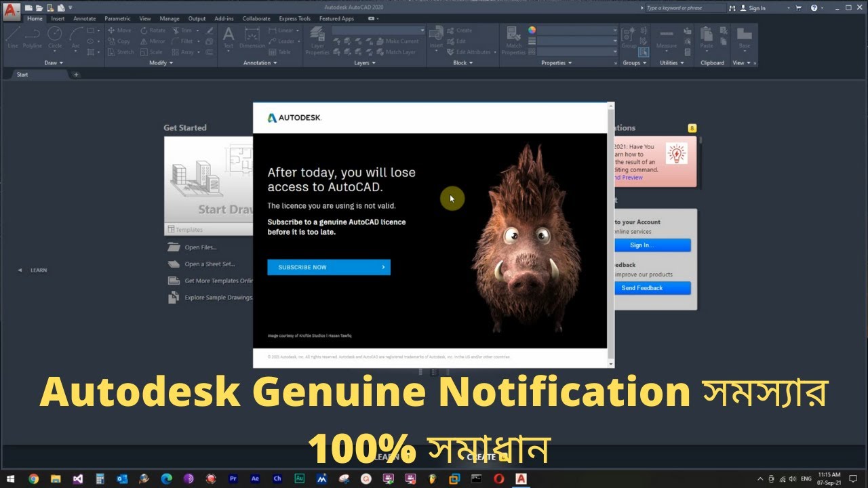This screenshot has width=868, height=488.
Task: Click the Paste clipboard tool
Action: [707, 38]
